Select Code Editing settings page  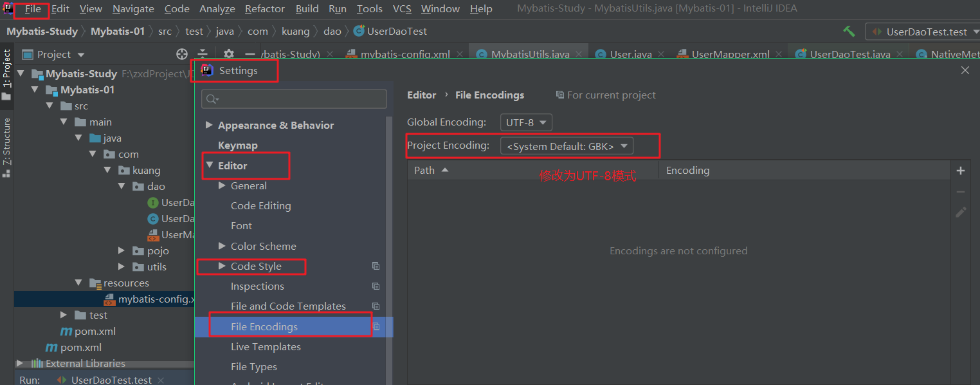260,206
